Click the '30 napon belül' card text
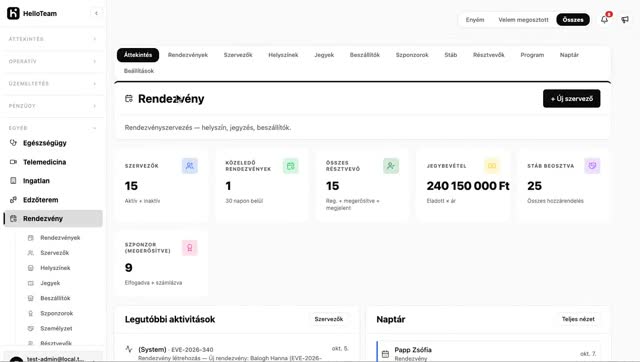Screen dimensions: 640x362 (x=244, y=201)
